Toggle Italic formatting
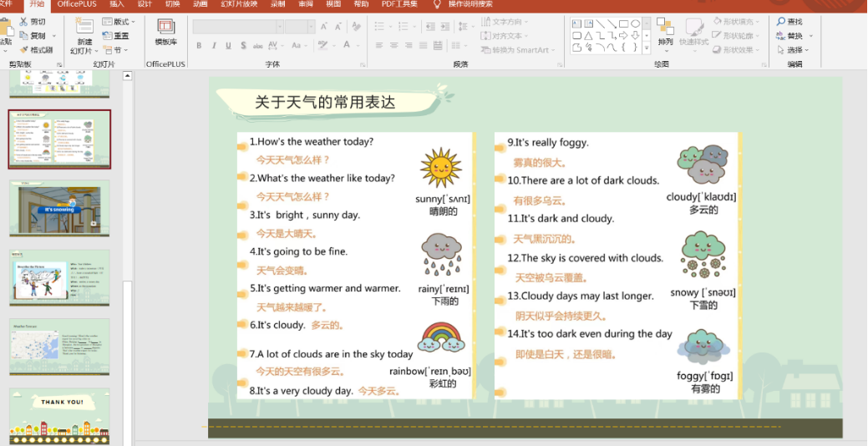This screenshot has height=446, width=868. click(214, 46)
